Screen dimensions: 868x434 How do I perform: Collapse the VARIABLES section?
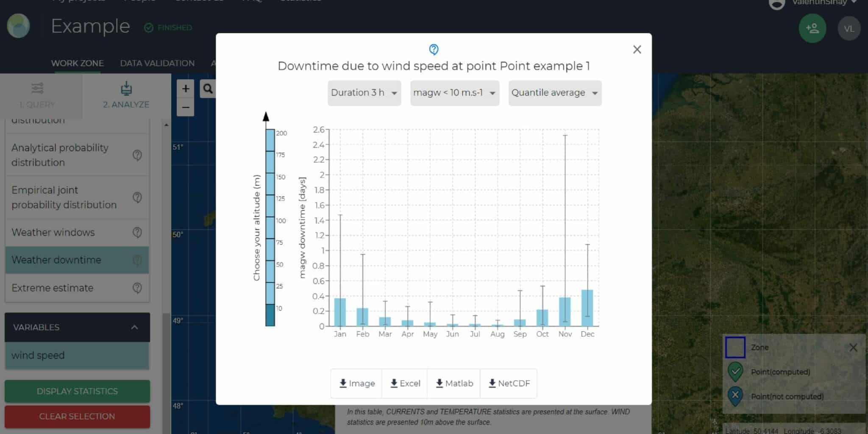coord(135,327)
